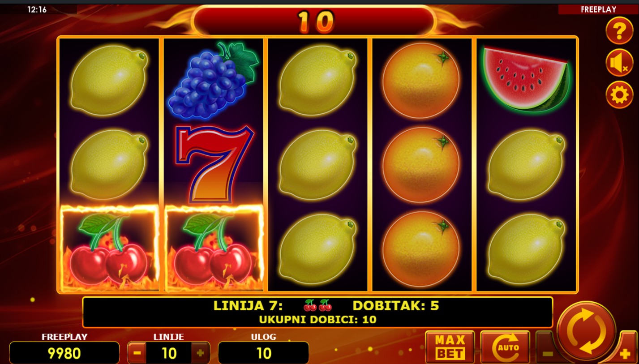Image resolution: width=639 pixels, height=364 pixels.
Task: Click the MAX BET button
Action: point(450,347)
